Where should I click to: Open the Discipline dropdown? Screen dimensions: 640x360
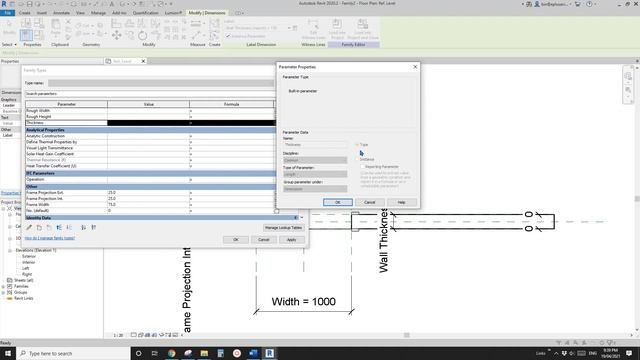click(x=315, y=160)
